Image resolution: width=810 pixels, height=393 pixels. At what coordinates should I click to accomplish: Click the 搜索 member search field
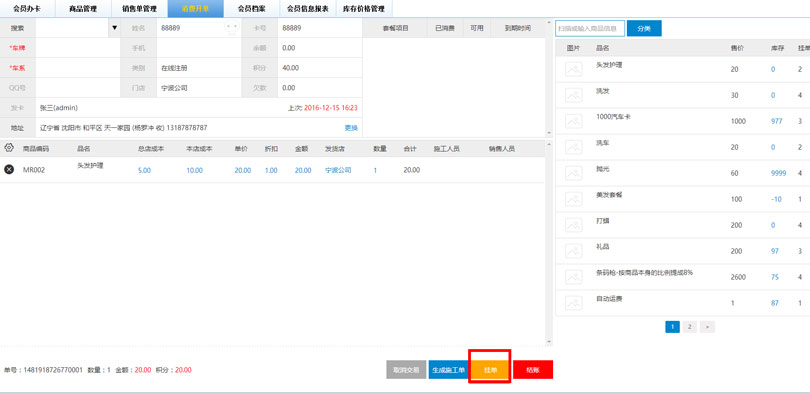tap(73, 28)
